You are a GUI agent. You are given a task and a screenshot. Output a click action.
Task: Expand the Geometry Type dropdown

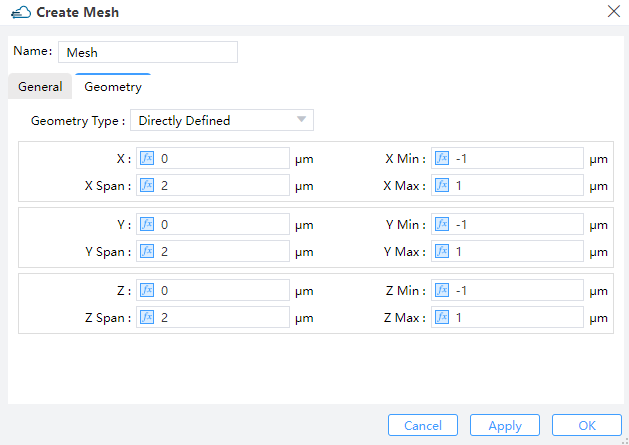click(222, 120)
